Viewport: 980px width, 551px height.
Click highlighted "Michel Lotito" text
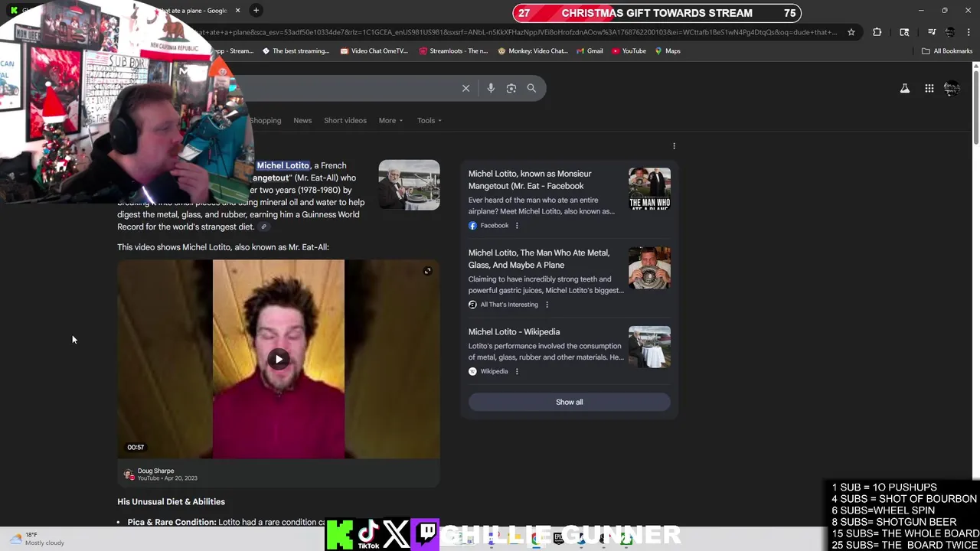point(283,165)
